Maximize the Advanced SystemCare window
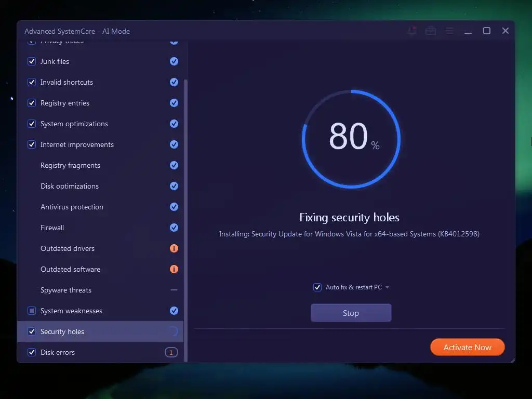The width and height of the screenshot is (532, 399). coord(486,31)
